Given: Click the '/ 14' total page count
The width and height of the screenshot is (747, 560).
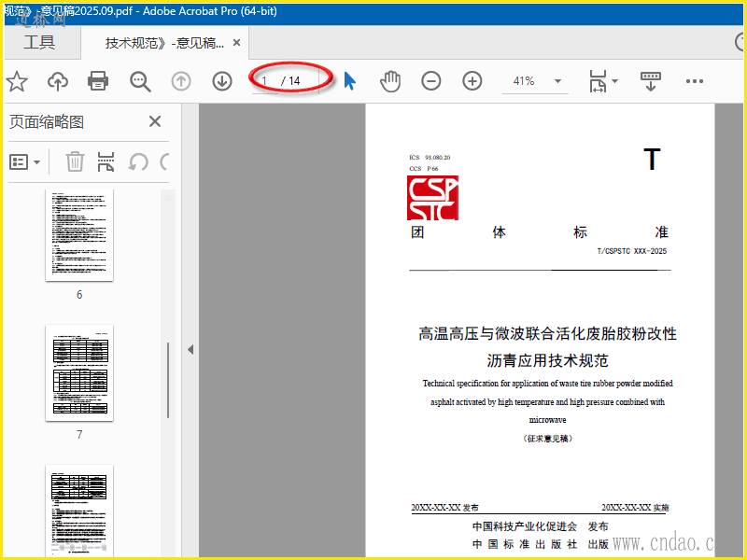Looking at the screenshot, I should pos(290,81).
